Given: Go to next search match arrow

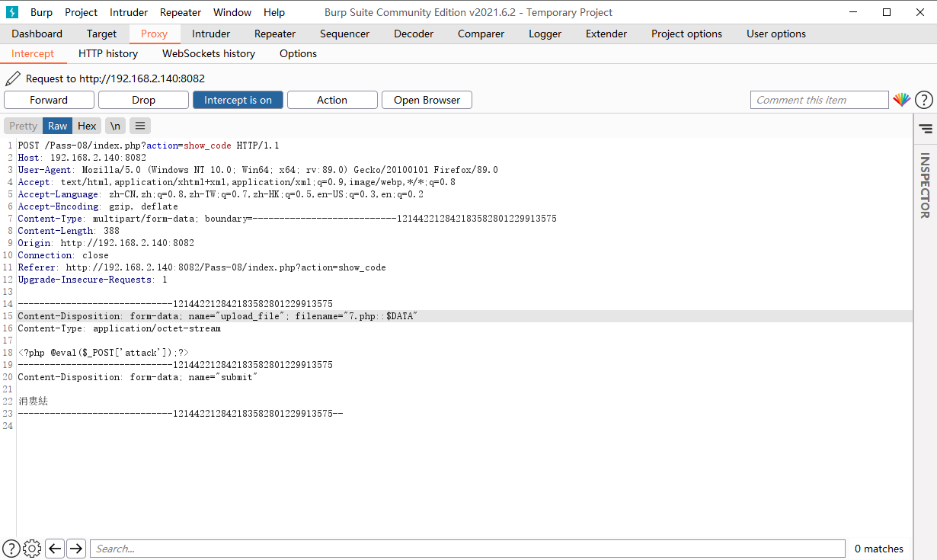Looking at the screenshot, I should pyautogui.click(x=76, y=548).
